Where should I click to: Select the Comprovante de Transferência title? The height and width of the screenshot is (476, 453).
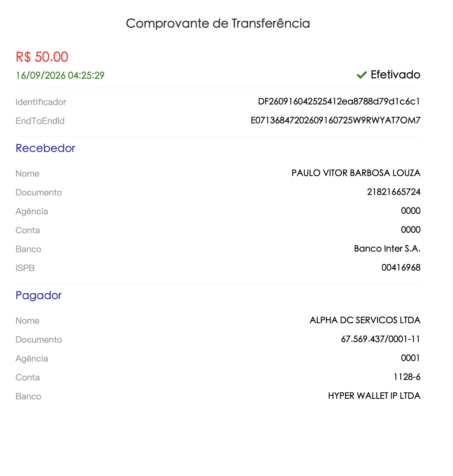coord(218,23)
